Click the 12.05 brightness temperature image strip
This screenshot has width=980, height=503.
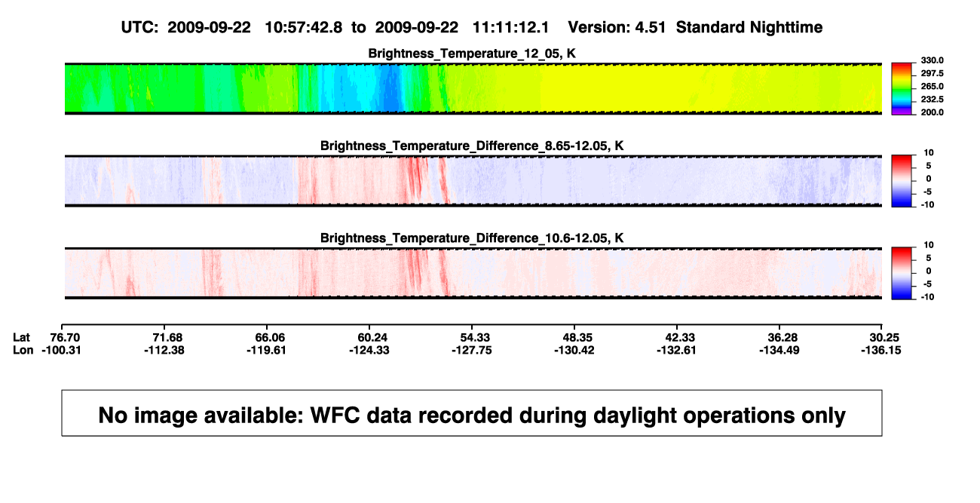pos(472,89)
